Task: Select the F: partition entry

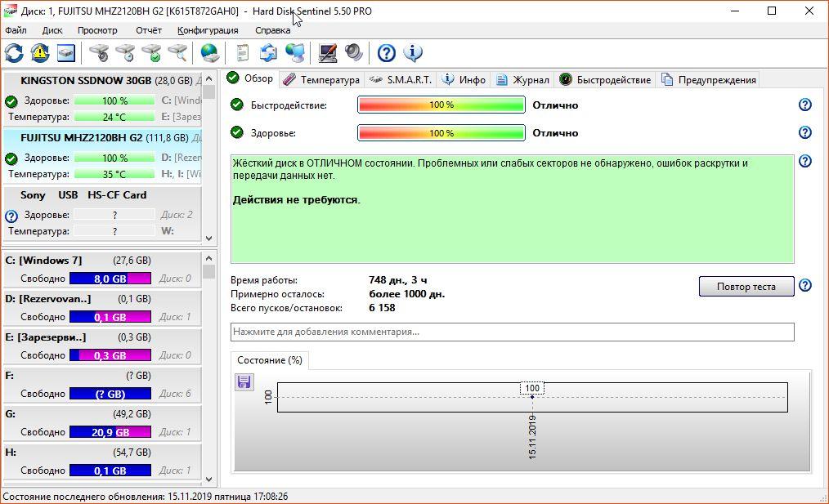Action: point(102,385)
